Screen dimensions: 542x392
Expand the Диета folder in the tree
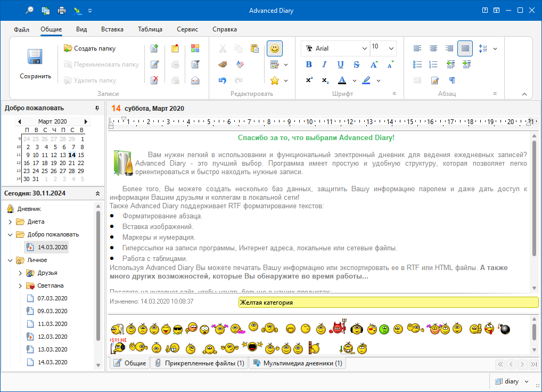[x=10, y=222]
